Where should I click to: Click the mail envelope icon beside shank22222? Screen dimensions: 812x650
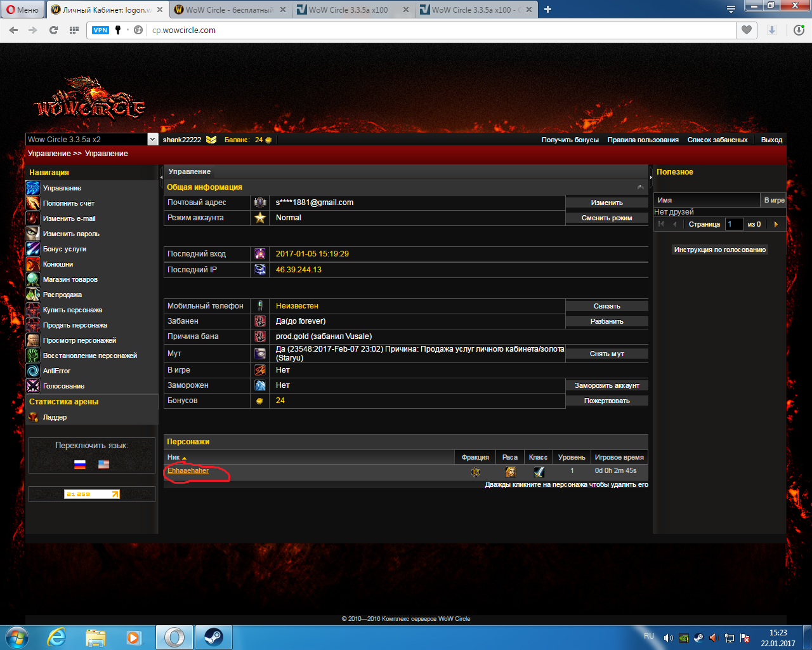(211, 140)
